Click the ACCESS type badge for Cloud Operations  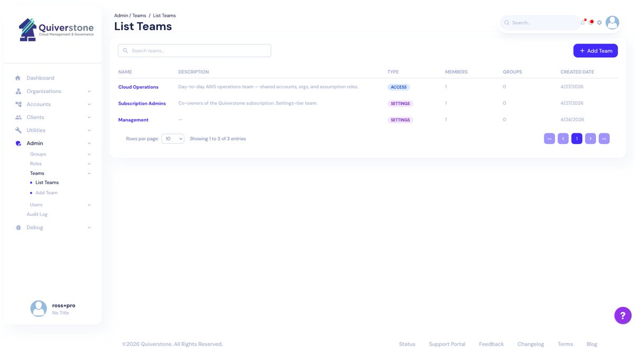398,87
